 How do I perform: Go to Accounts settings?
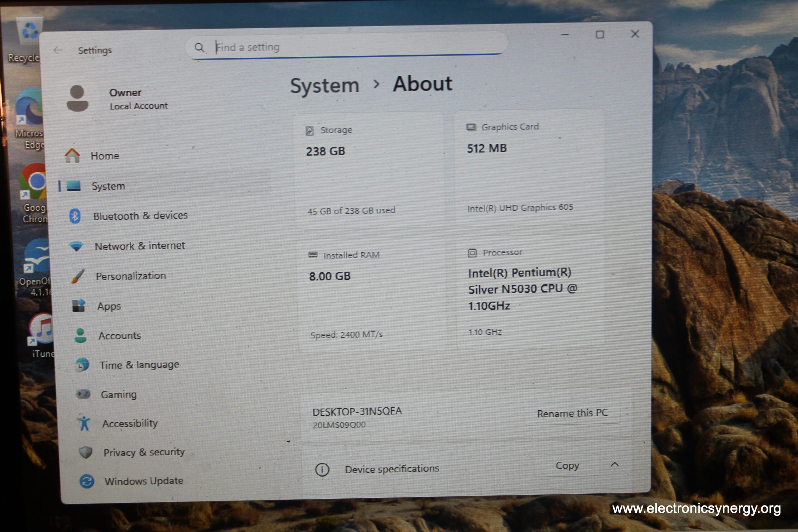[119, 336]
